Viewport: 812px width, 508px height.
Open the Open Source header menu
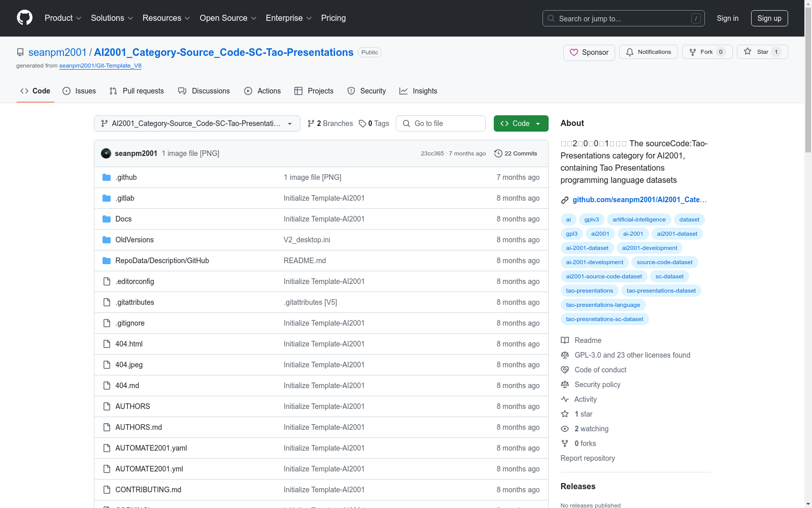click(x=228, y=18)
